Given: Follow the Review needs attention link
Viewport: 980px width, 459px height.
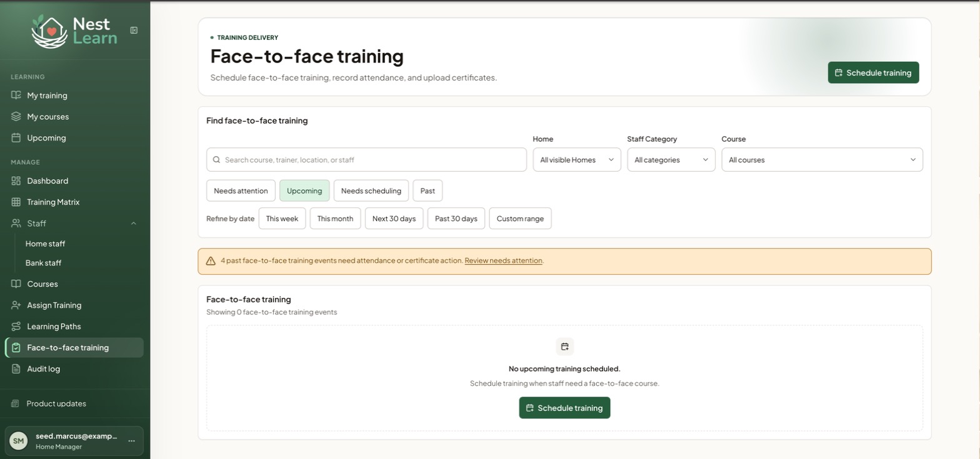Looking at the screenshot, I should 503,261.
